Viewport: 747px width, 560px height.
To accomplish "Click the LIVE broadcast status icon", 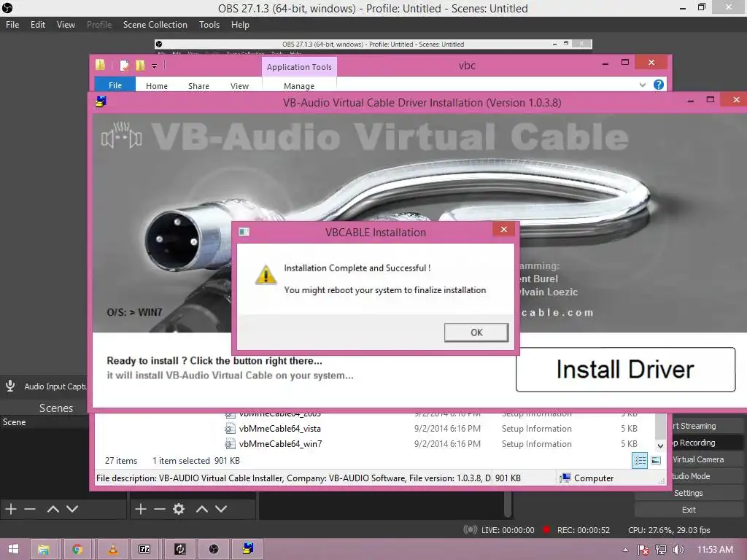I will coord(471,529).
